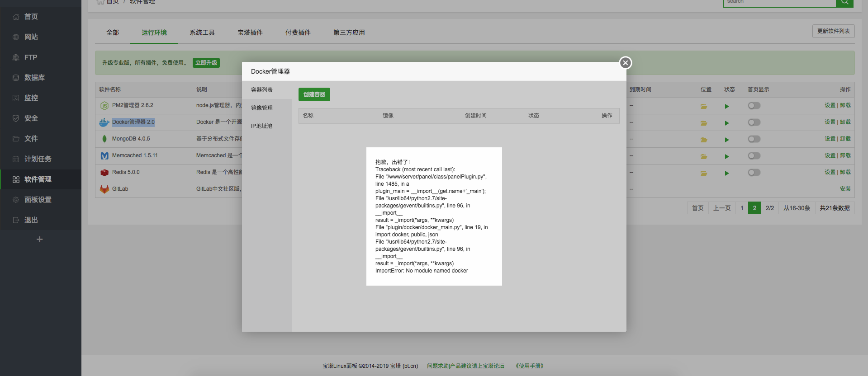
Task: Open folder location for Redis row
Action: (704, 173)
